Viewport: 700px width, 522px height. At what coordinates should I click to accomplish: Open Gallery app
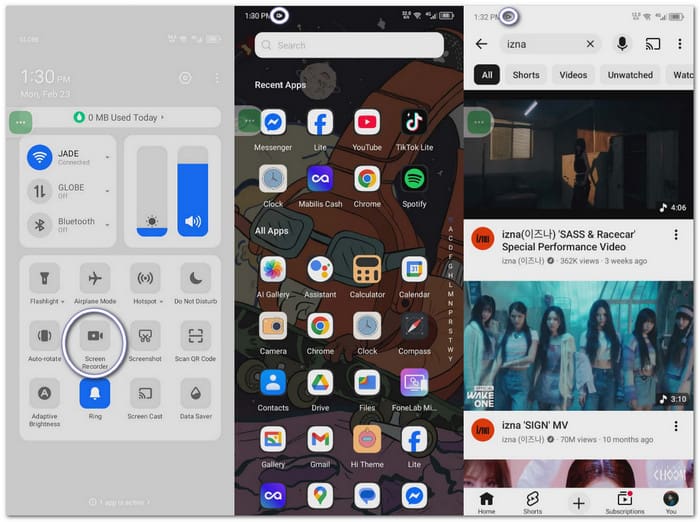point(273,439)
